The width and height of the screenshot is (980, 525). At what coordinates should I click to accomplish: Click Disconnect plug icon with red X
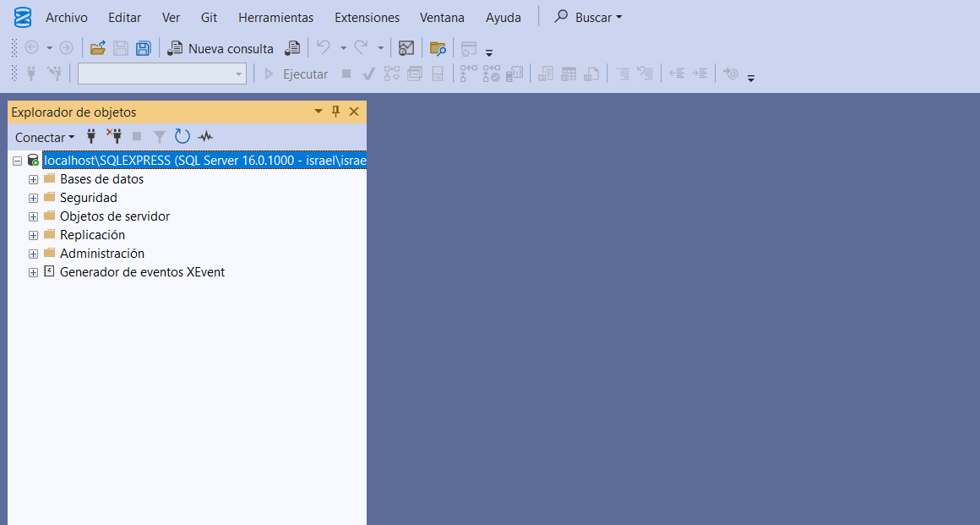click(114, 136)
